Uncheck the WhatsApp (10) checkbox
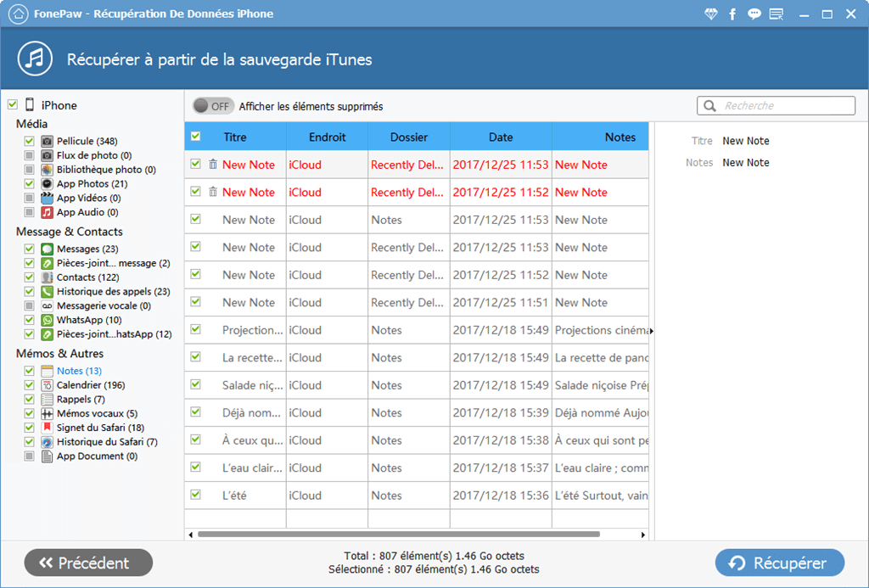Screen dimensions: 869x588 [30, 321]
